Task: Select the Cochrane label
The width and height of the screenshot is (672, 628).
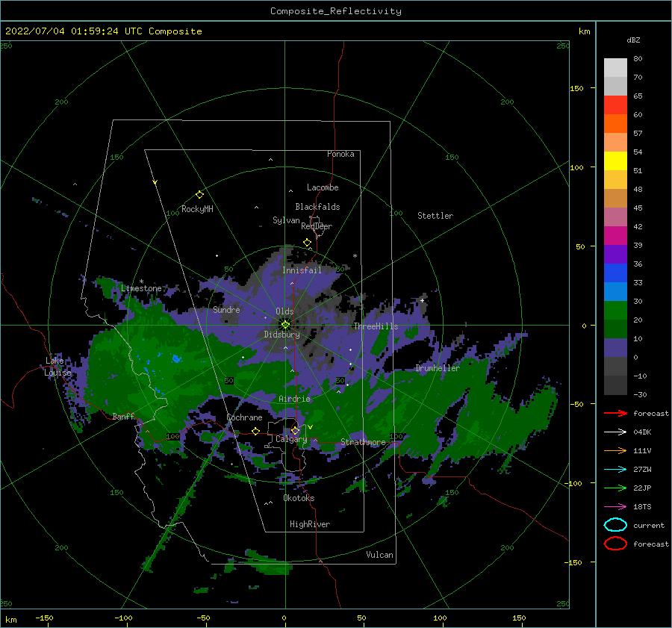Action: [x=244, y=417]
